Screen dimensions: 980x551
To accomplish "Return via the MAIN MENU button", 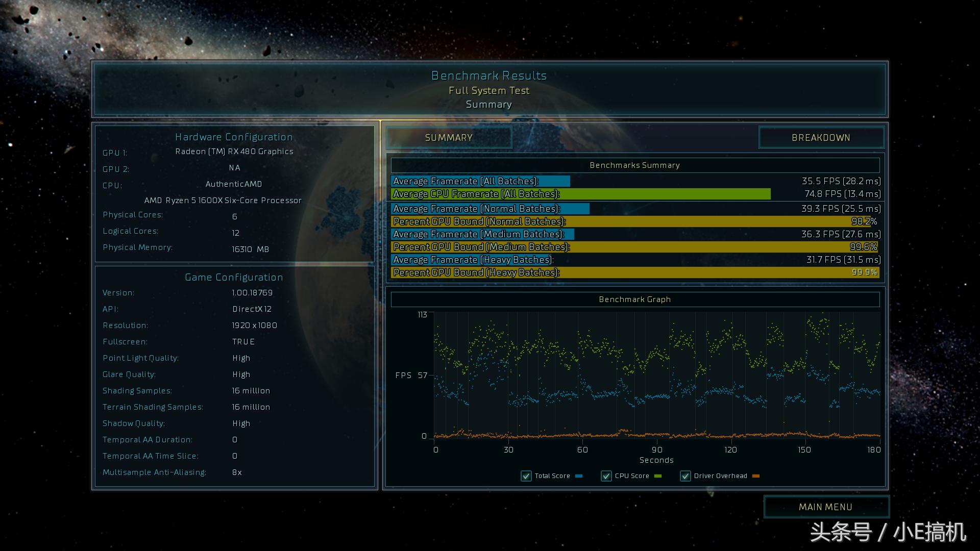I will click(825, 507).
